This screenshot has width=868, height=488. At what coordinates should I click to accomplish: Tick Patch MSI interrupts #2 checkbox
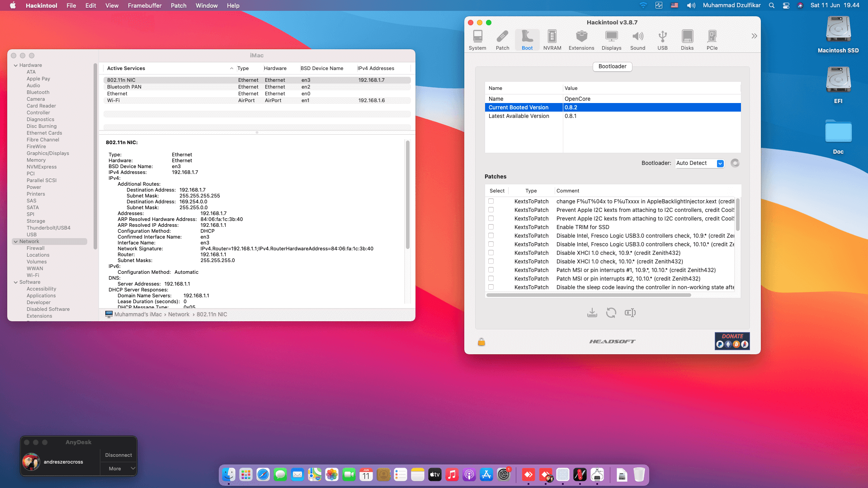(x=491, y=279)
